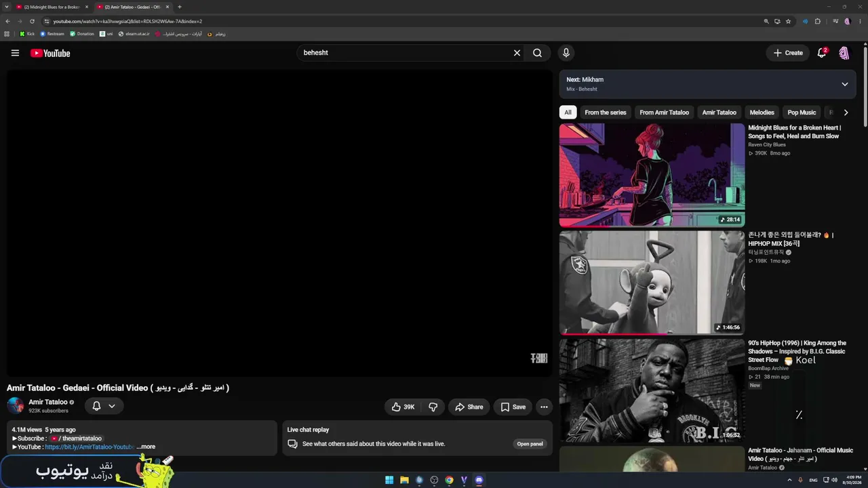Open the Restream bookmark

click(x=52, y=34)
